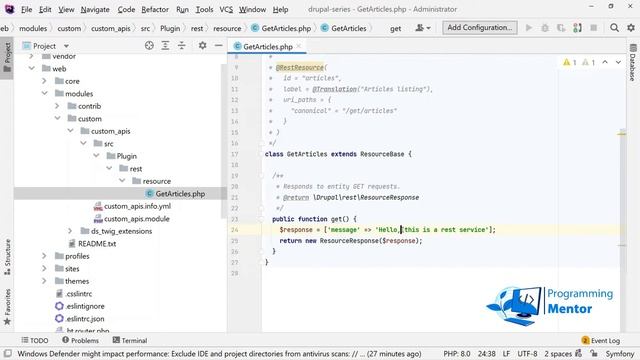Image resolution: width=640 pixels, height=360 pixels.
Task: Click the tool windows toggle icon in status bar corner
Action: click(7, 353)
